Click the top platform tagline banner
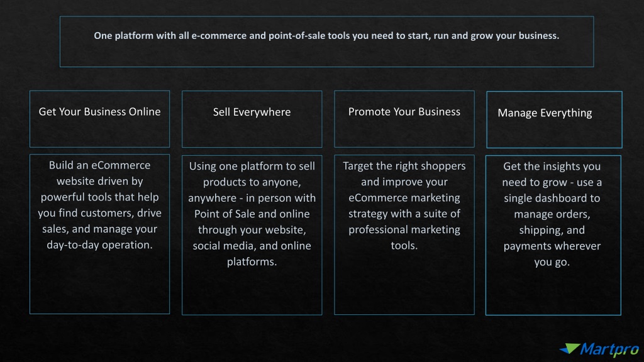The height and width of the screenshot is (362, 644). 326,41
